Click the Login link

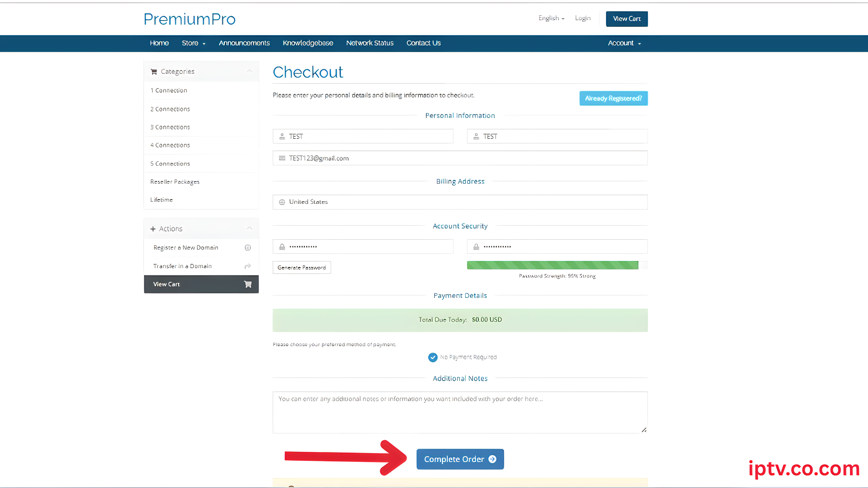click(x=583, y=18)
